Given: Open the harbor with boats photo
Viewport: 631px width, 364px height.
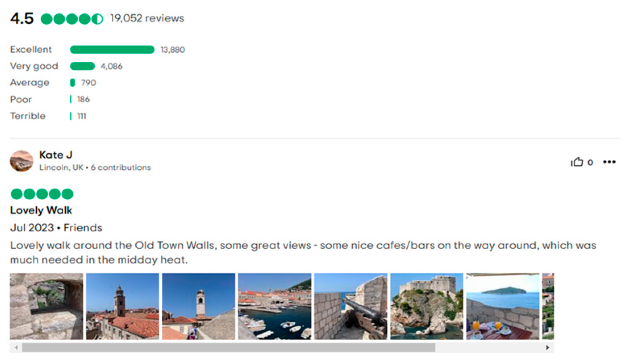Looking at the screenshot, I should tap(275, 306).
